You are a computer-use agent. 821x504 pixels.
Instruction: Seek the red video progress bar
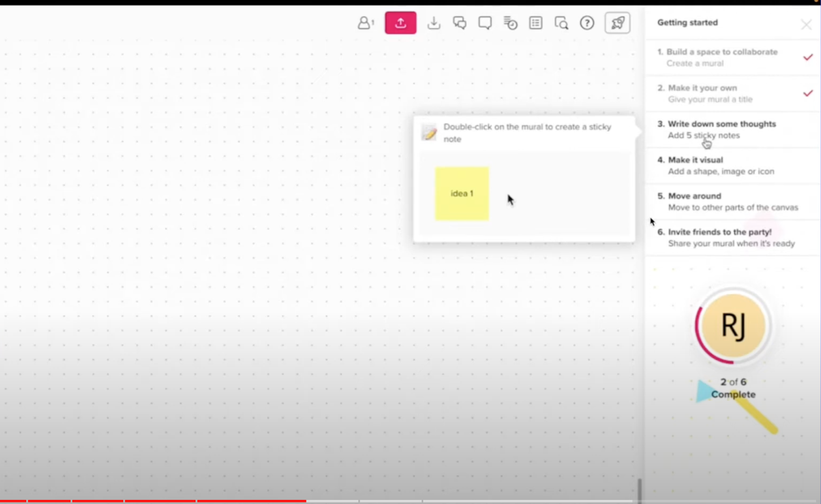(153, 501)
